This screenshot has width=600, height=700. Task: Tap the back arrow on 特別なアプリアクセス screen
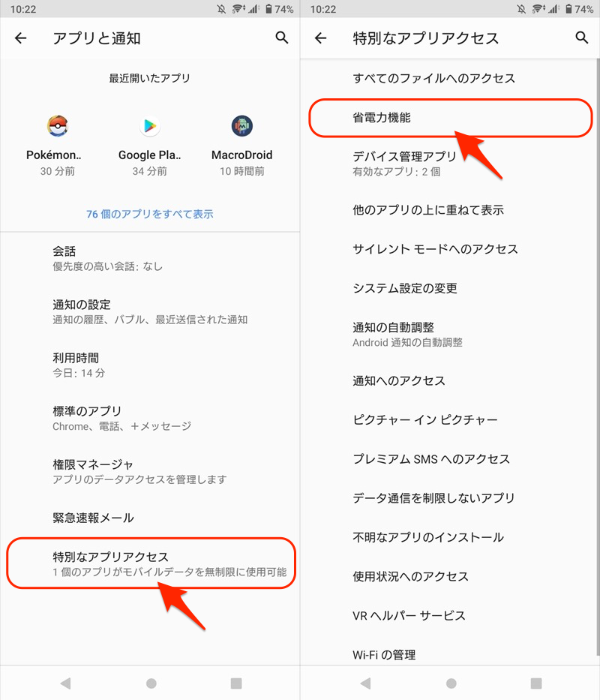click(320, 38)
